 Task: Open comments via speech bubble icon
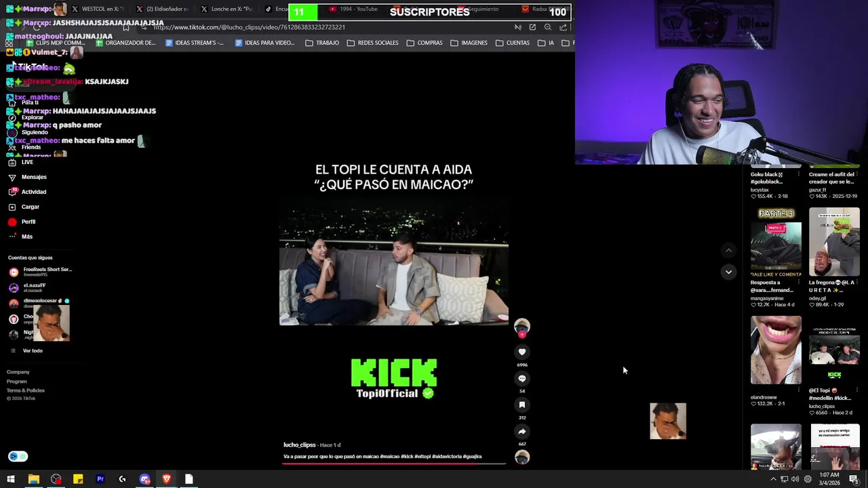(521, 378)
